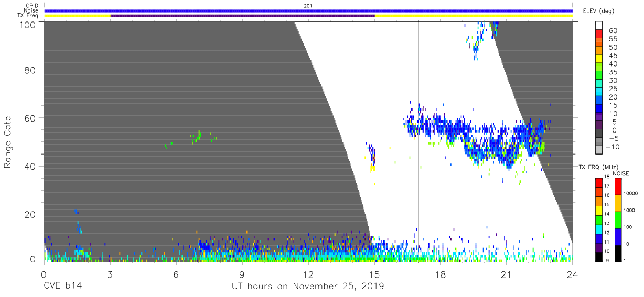Image resolution: width=644 pixels, height=297 pixels.
Task: Click the Range Gate axis label
Action: click(8, 141)
